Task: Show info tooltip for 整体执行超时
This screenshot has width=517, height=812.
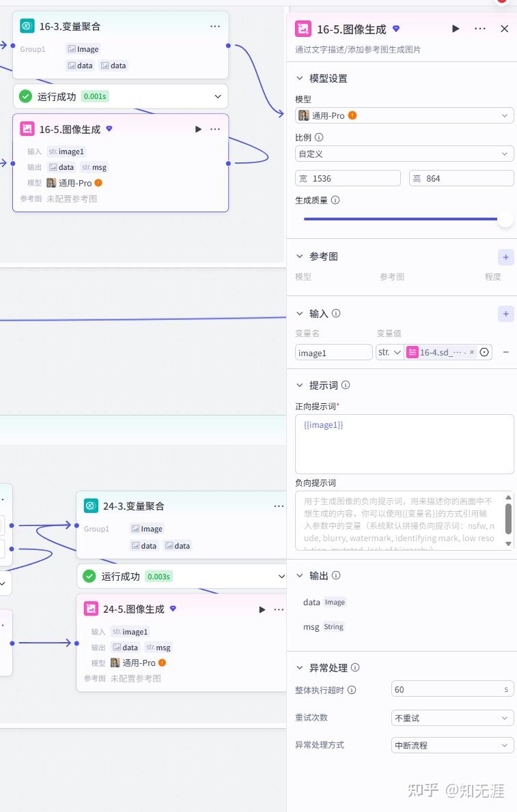Action: 352,690
